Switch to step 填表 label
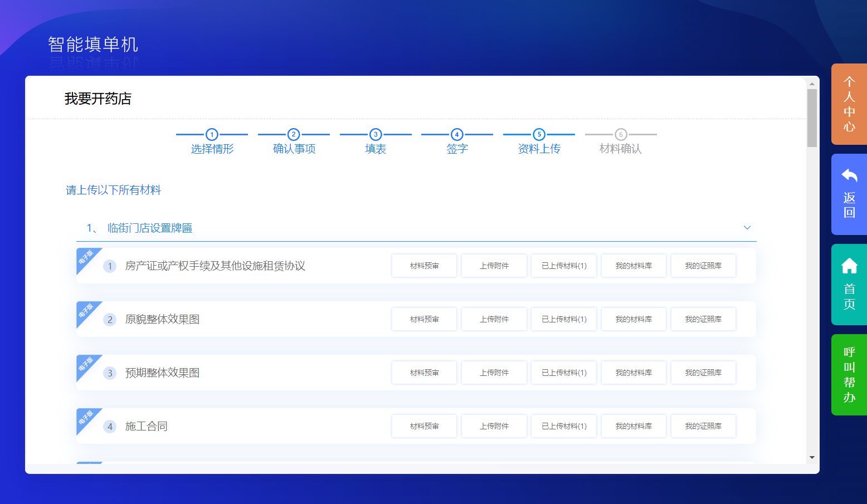This screenshot has height=504, width=867. (375, 149)
